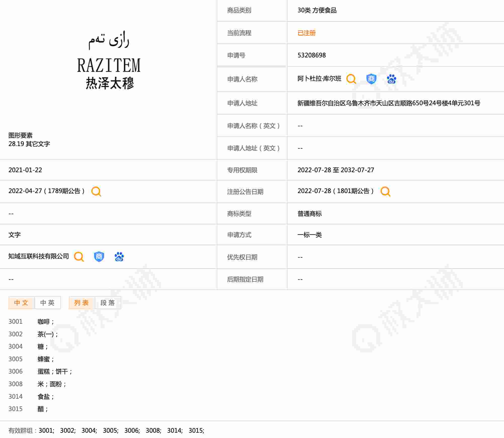Select 段落 paragraph view tab
This screenshot has height=438, width=504.
(x=108, y=303)
